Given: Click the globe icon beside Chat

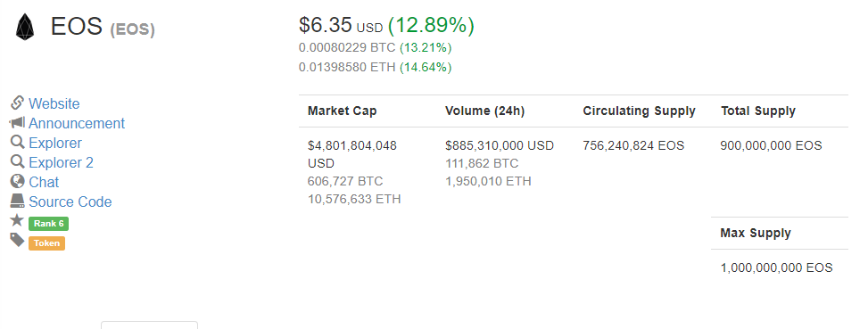Looking at the screenshot, I should click(17, 181).
